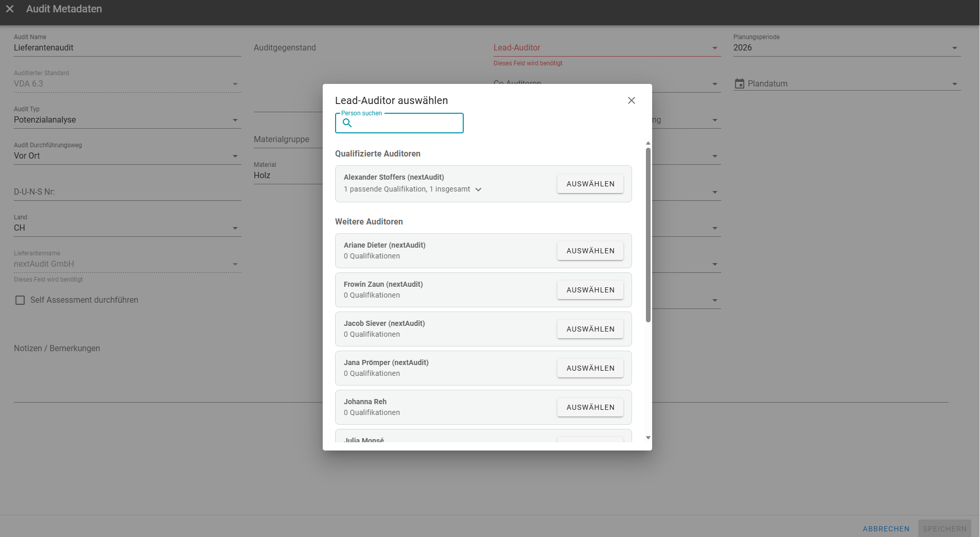Close the Audit Metadaten page with X icon
980x537 pixels.
[10, 9]
